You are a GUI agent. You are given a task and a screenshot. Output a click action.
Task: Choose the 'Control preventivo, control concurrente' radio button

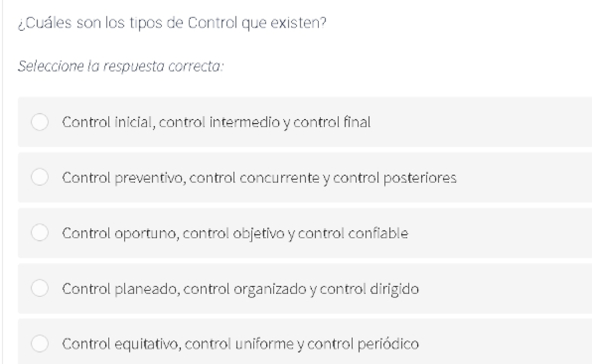(40, 177)
